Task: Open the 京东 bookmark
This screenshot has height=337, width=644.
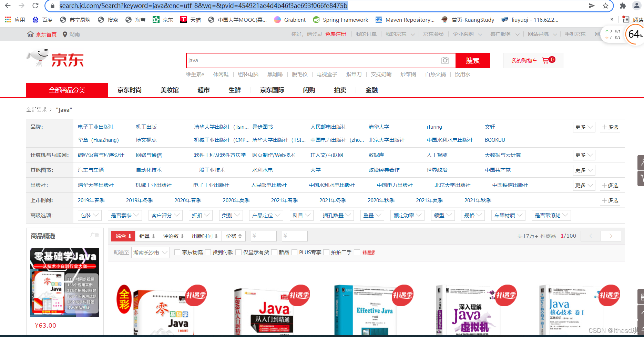Action: pyautogui.click(x=163, y=20)
